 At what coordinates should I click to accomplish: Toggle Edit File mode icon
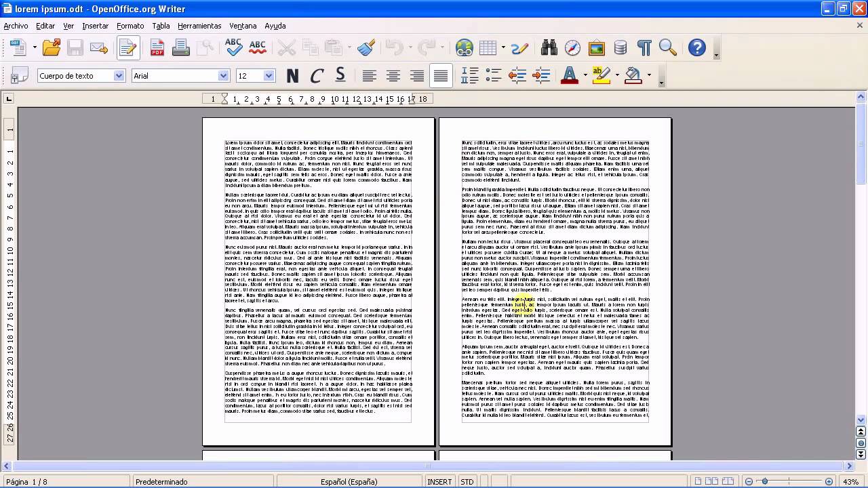128,48
